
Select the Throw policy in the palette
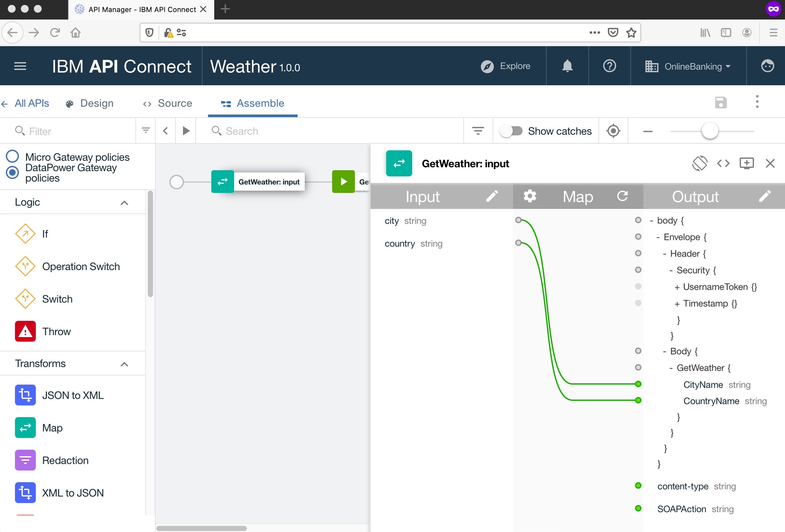click(x=43, y=332)
